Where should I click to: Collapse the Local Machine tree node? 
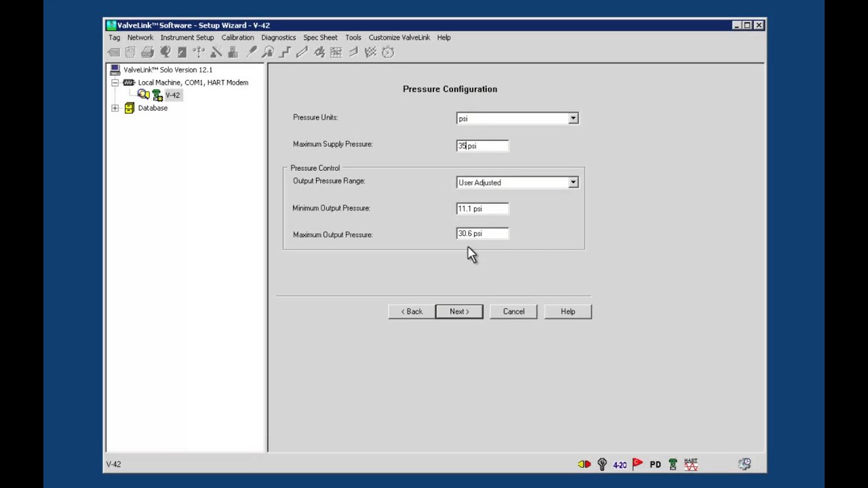[x=115, y=83]
